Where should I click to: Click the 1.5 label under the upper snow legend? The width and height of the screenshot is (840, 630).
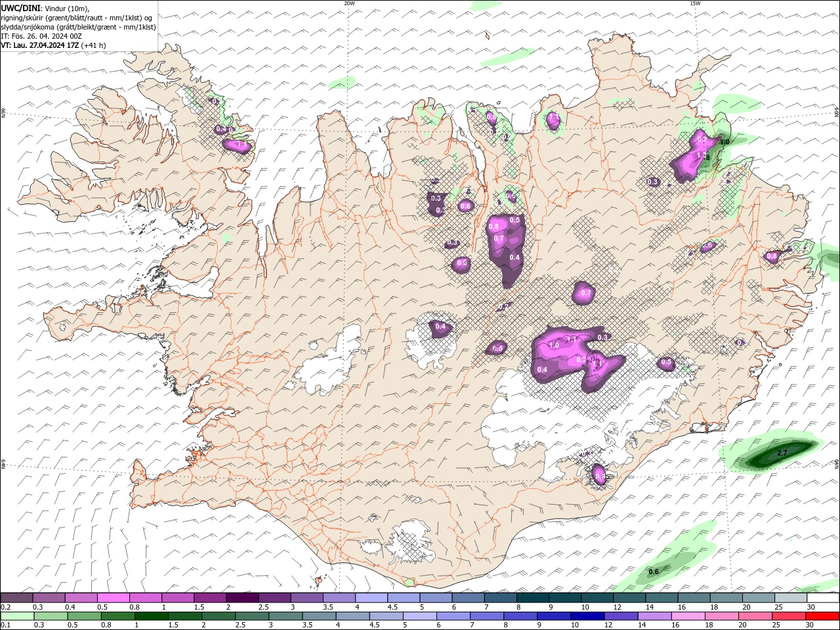199,607
